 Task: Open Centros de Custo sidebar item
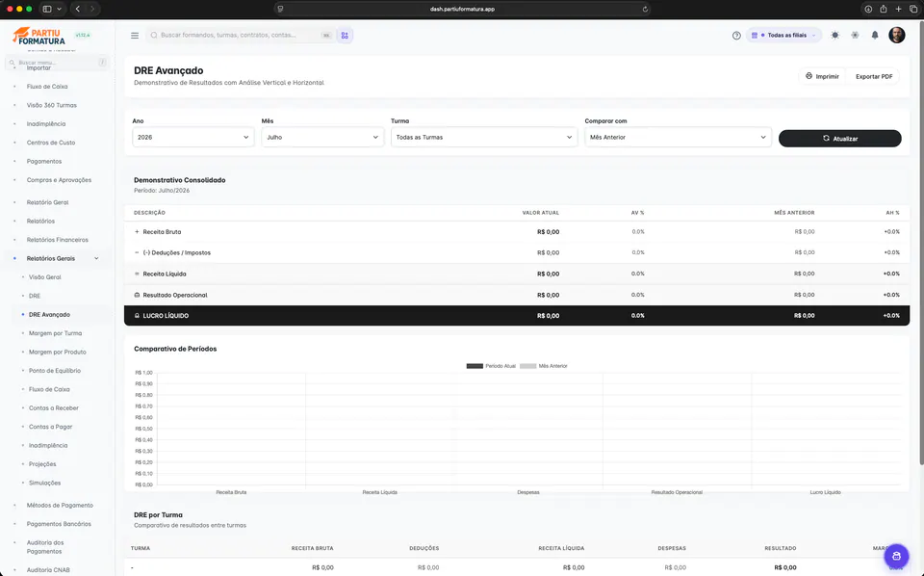(51, 143)
